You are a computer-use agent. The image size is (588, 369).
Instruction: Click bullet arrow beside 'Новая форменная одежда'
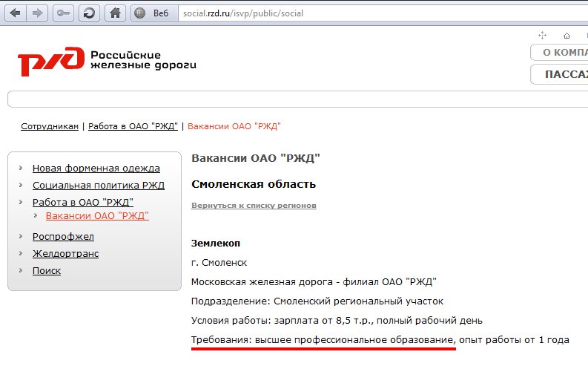pyautogui.click(x=21, y=168)
